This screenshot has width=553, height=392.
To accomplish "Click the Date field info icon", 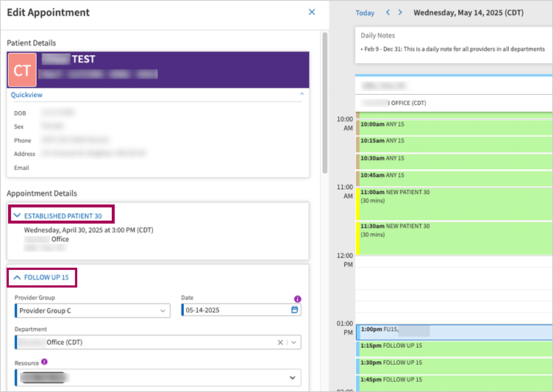I will [298, 299].
